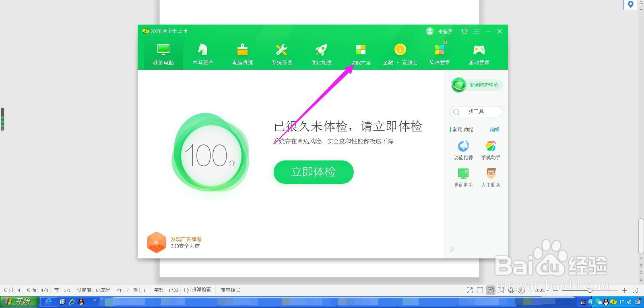Click the 开始 Start button
644x308 pixels.
(x=19, y=302)
